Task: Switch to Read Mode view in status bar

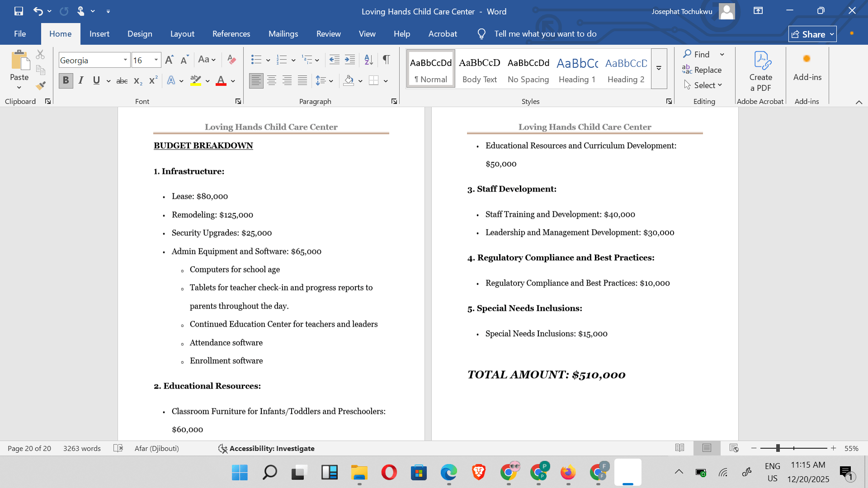Action: click(x=679, y=448)
